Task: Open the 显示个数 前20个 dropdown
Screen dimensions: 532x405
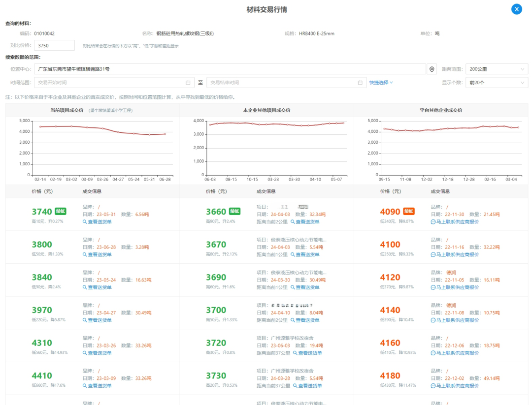Action: tap(497, 83)
